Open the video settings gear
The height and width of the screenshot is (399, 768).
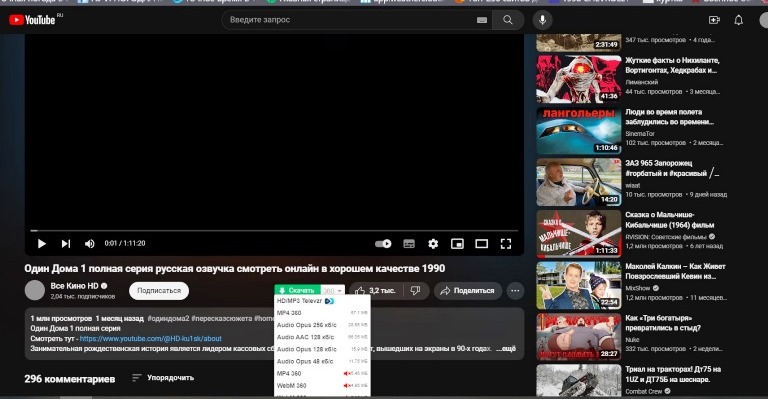pos(433,243)
